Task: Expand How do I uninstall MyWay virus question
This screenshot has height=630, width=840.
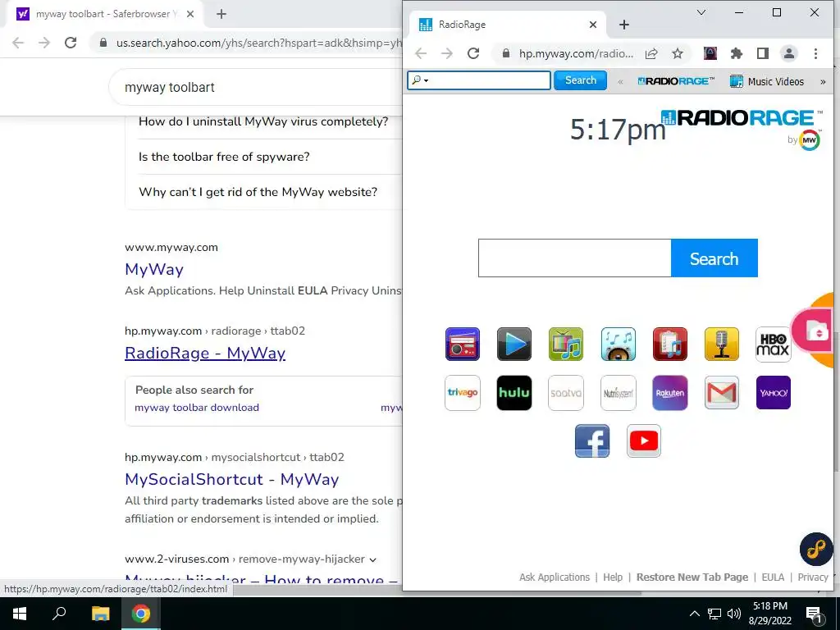Action: point(263,121)
